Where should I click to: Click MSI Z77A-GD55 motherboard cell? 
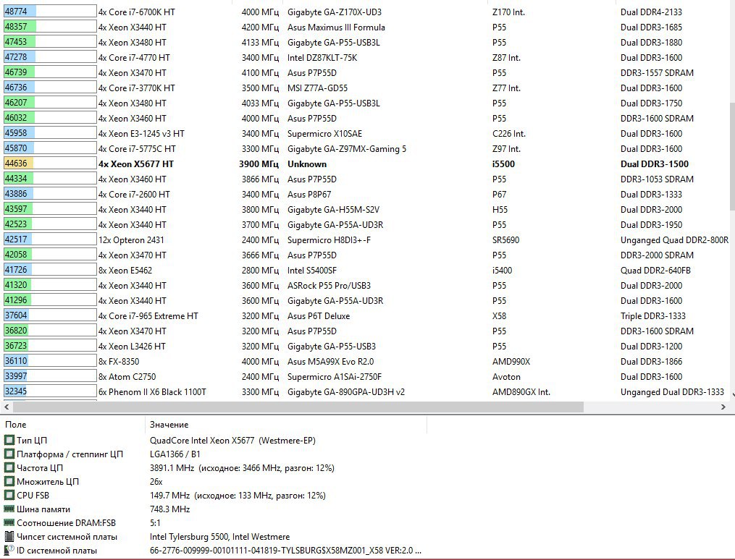(317, 88)
